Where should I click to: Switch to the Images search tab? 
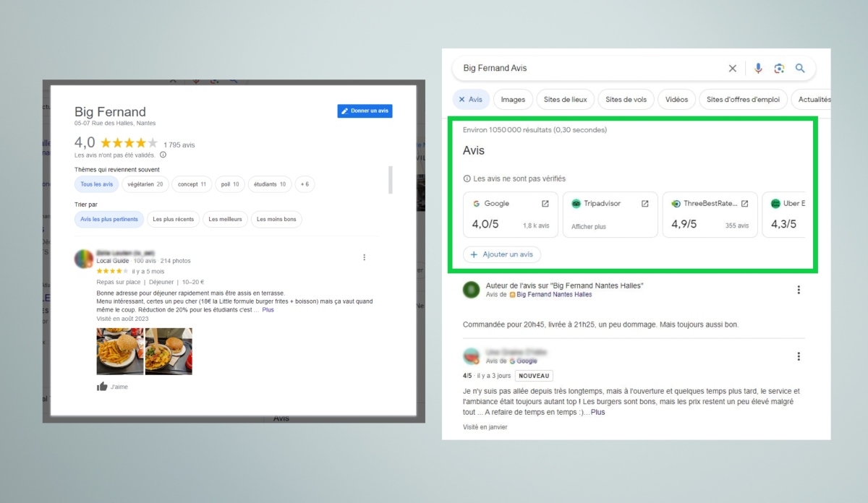coord(513,100)
